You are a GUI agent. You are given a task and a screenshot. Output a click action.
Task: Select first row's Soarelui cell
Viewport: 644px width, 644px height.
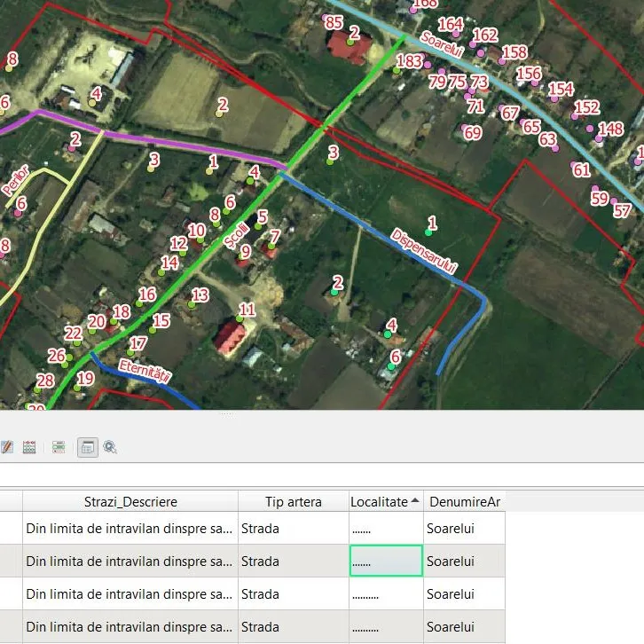pos(464,529)
